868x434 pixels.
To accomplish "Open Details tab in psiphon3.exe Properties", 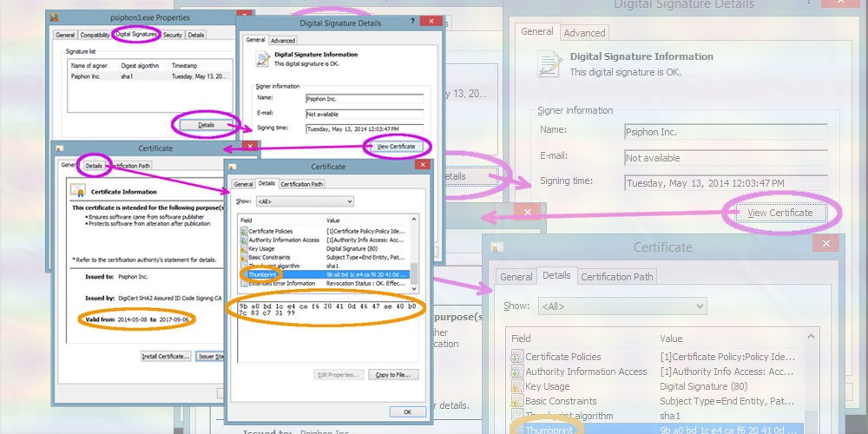I will tap(195, 35).
